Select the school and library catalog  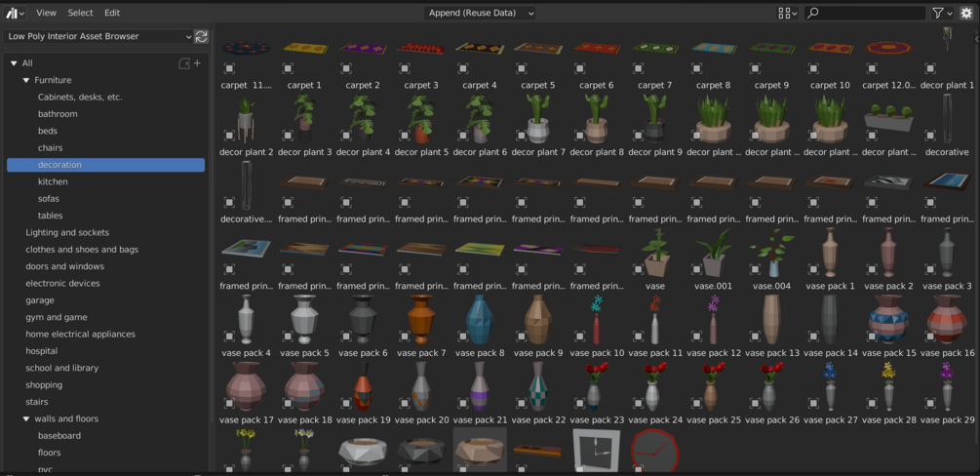point(61,367)
